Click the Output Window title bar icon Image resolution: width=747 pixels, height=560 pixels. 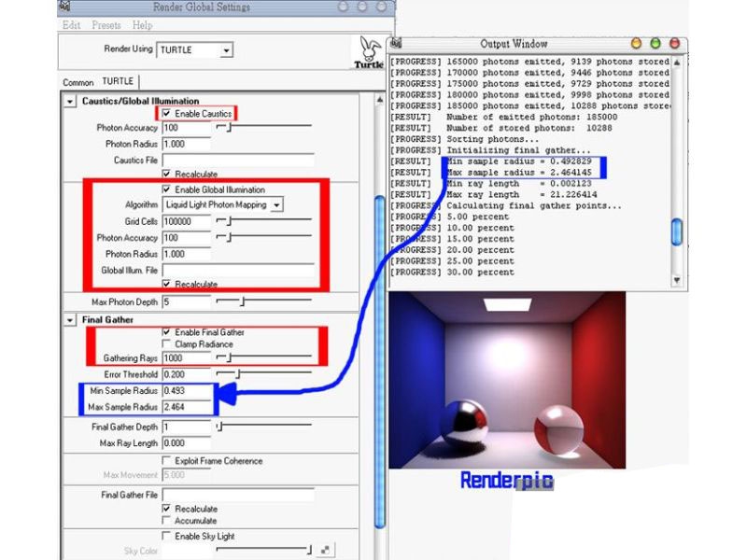coord(396,43)
